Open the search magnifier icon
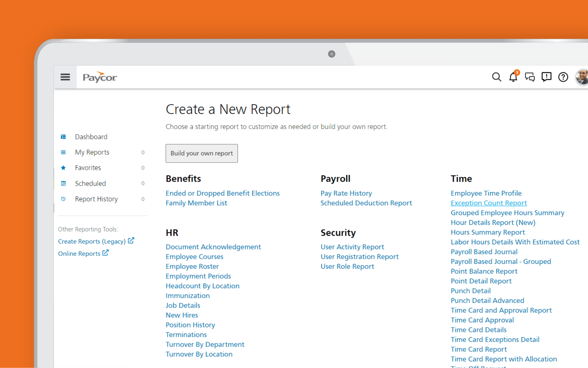 pos(497,77)
